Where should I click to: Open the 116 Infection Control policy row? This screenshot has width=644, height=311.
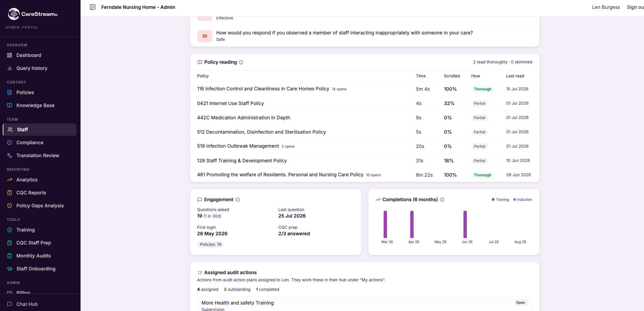(x=364, y=89)
